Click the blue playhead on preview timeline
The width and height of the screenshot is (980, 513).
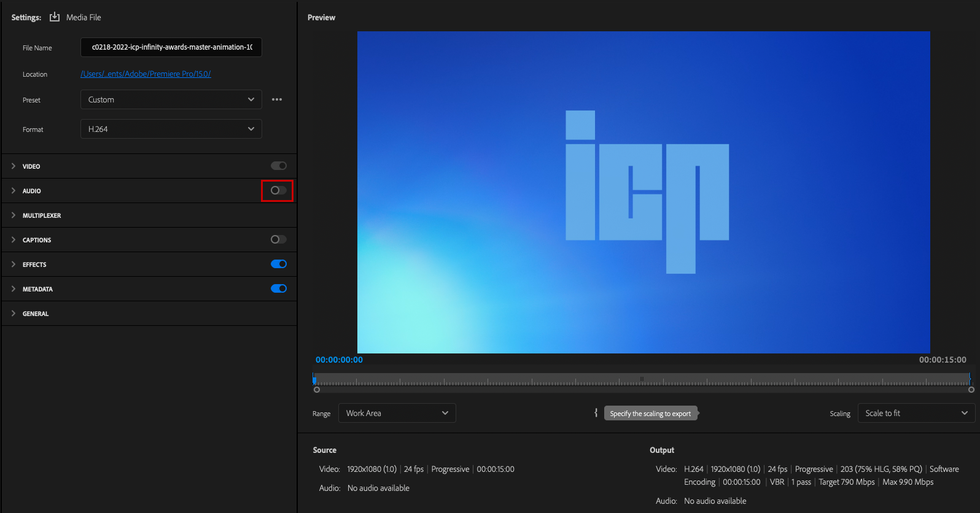point(314,380)
